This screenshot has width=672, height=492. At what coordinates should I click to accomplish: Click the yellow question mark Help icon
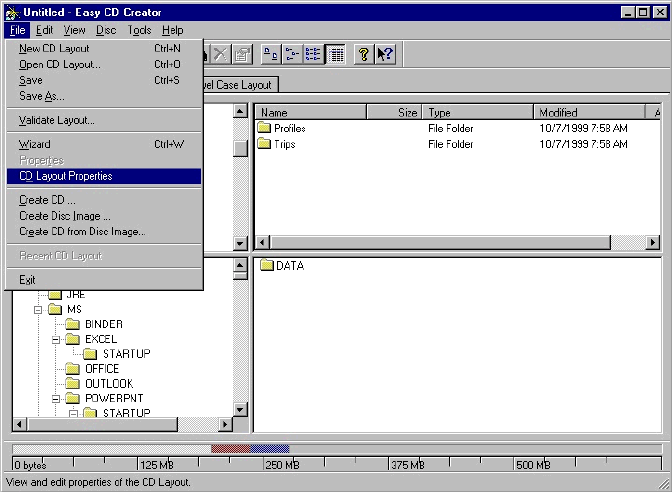pyautogui.click(x=364, y=54)
